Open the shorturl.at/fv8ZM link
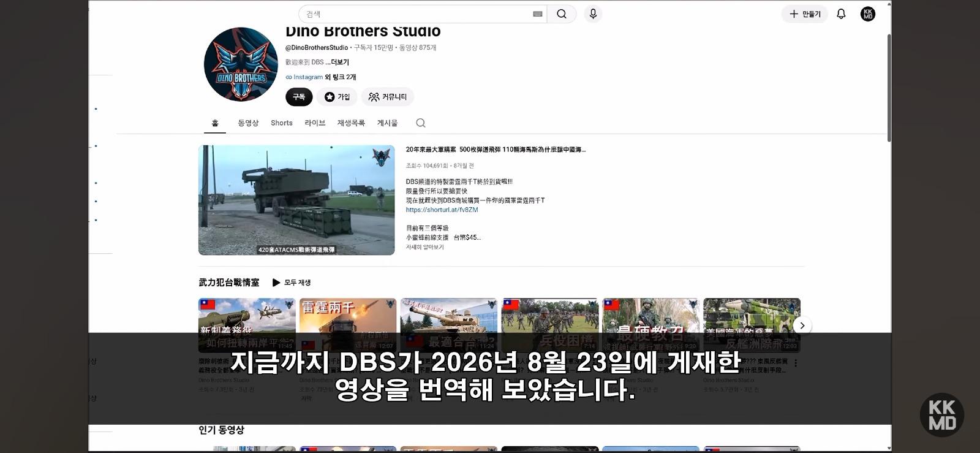The width and height of the screenshot is (980, 453). click(442, 210)
